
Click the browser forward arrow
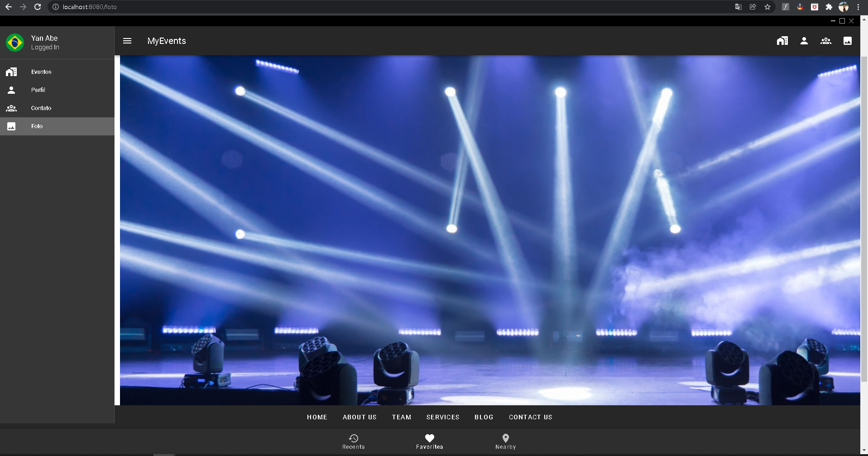pyautogui.click(x=23, y=7)
